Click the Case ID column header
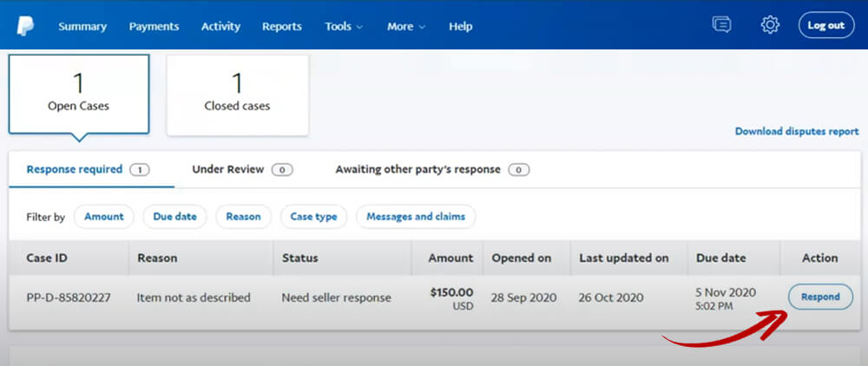Screen dimensions: 868x366 pyautogui.click(x=47, y=258)
